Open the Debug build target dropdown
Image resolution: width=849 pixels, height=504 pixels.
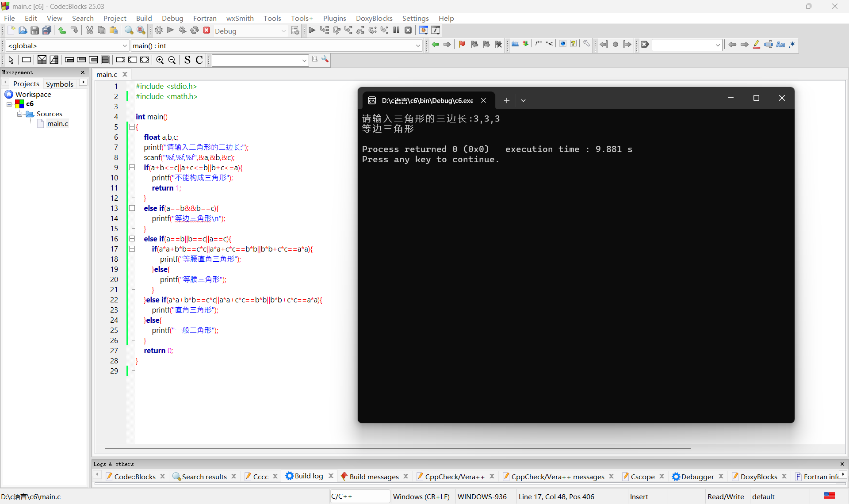[283, 31]
